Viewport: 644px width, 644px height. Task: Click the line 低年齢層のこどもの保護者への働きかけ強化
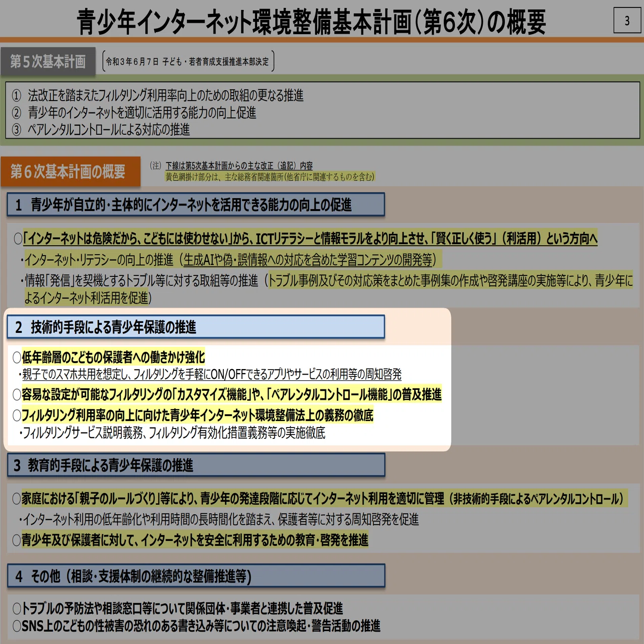(x=109, y=357)
